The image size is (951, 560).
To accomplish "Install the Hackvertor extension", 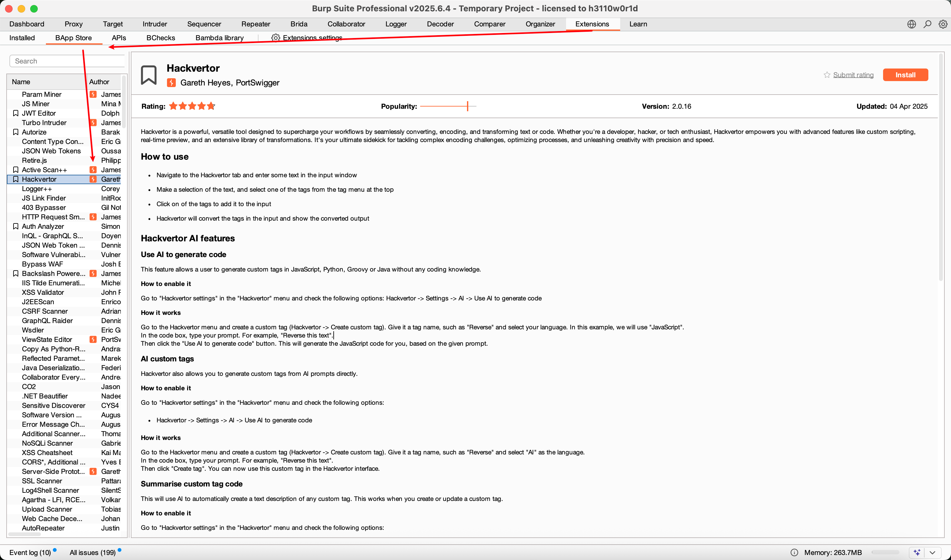I will pos(905,75).
